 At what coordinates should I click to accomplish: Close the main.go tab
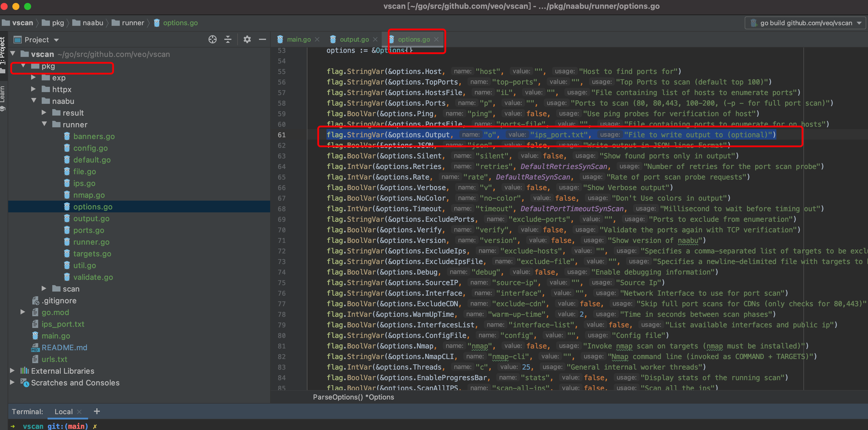pyautogui.click(x=317, y=39)
